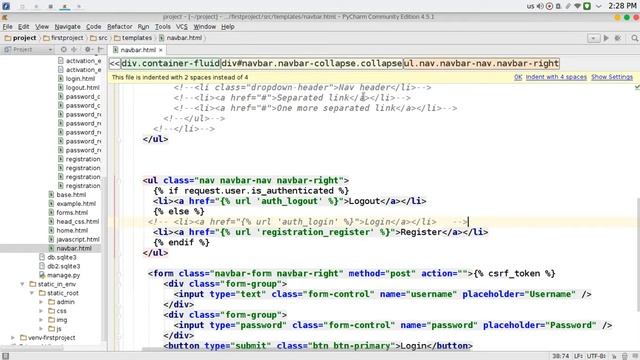Open the run configuration dropdown
This screenshot has height=360, width=640.
tap(593, 38)
